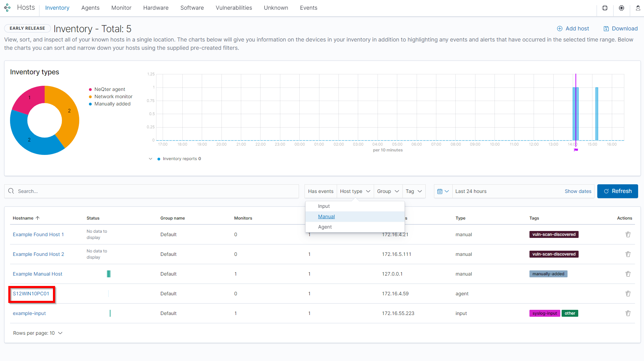644x361 pixels.
Task: Open the user profile icon in header
Action: click(638, 8)
